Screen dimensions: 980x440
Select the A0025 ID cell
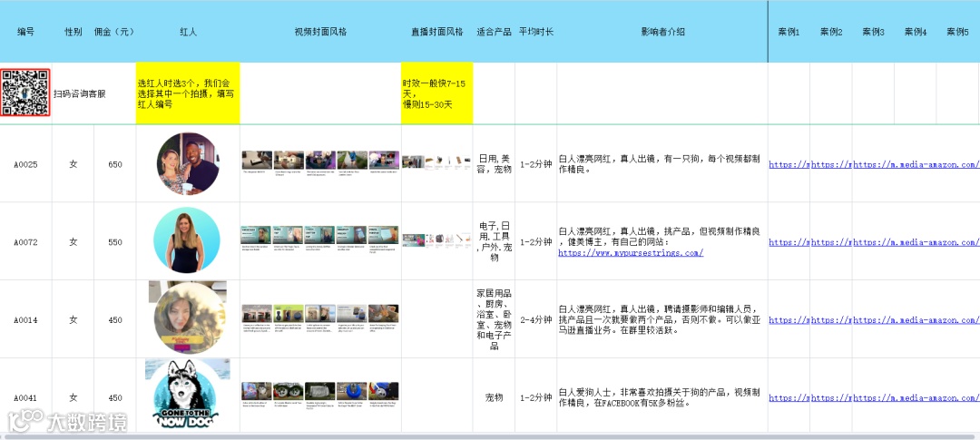pos(25,165)
